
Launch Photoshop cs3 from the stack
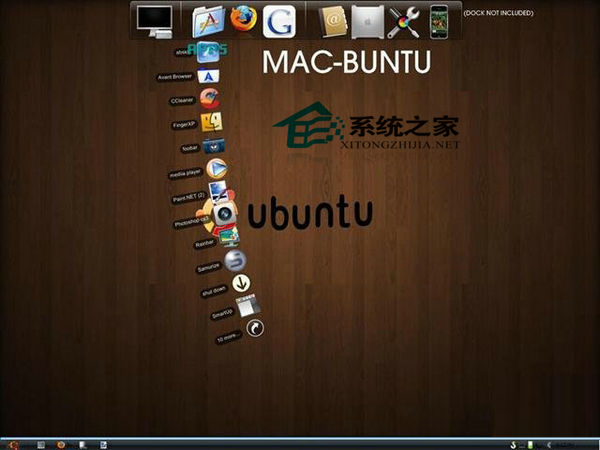(x=224, y=214)
